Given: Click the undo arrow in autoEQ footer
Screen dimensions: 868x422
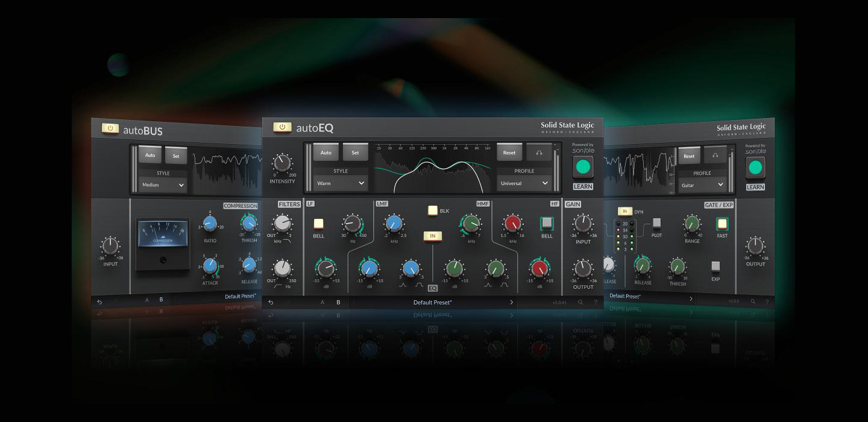Looking at the screenshot, I should pyautogui.click(x=271, y=303).
